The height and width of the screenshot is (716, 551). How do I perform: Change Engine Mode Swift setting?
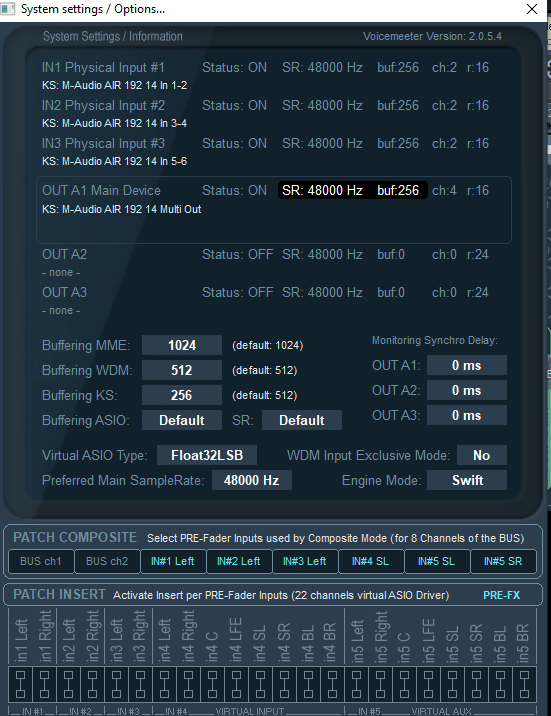pyautogui.click(x=467, y=480)
